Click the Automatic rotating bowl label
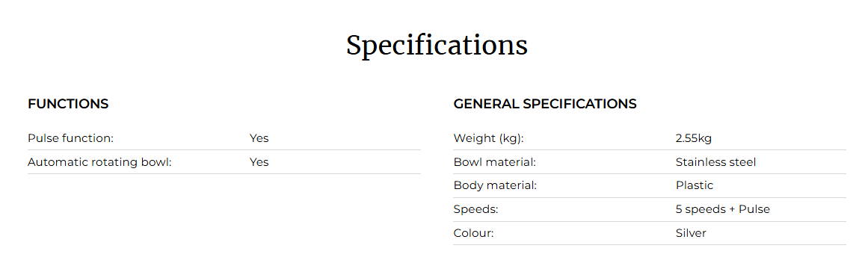The image size is (868, 272). (99, 162)
